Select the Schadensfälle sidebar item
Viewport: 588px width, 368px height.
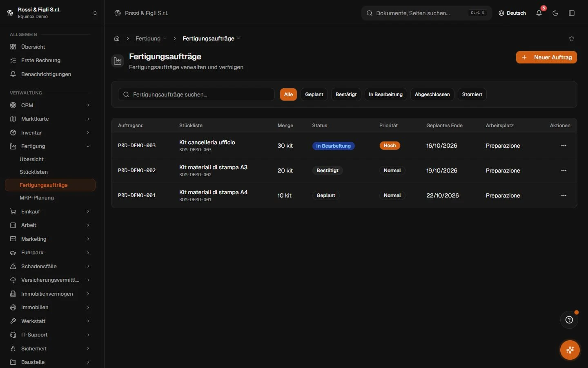pyautogui.click(x=50, y=267)
